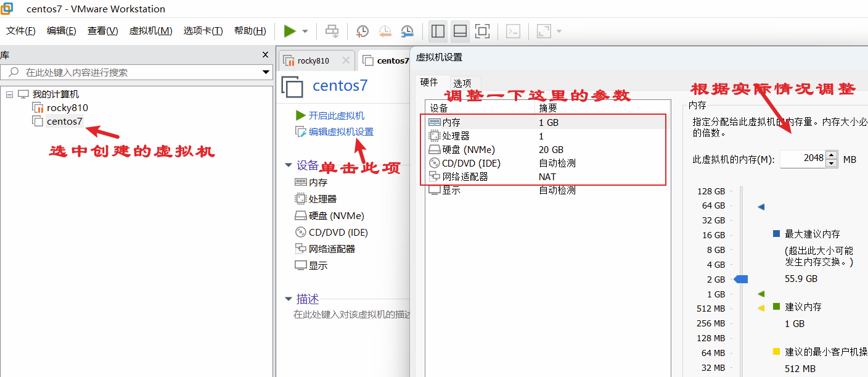Viewport: 868px width, 377px height.
Task: Toggle the library sidebar view icon
Action: [x=438, y=31]
